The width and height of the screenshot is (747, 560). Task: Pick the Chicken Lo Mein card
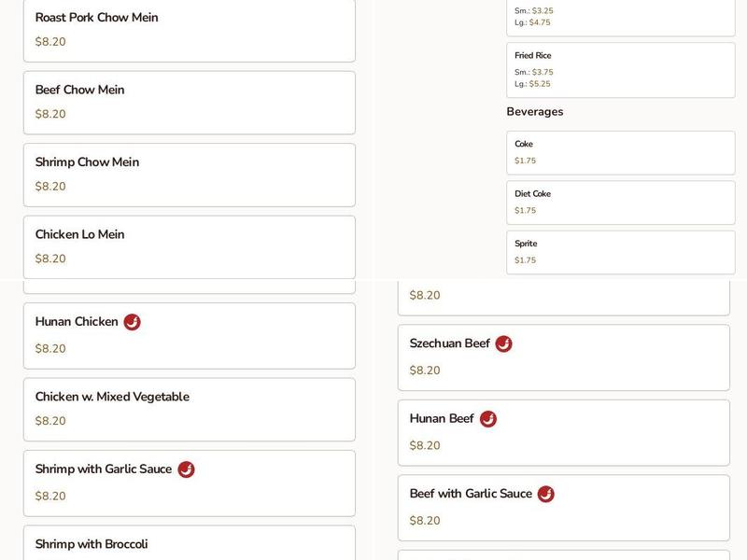189,246
